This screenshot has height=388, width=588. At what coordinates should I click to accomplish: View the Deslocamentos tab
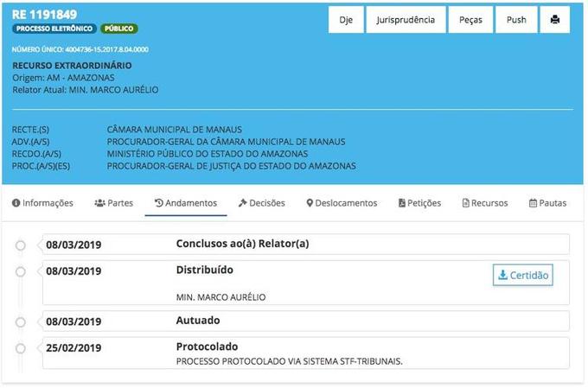[342, 203]
